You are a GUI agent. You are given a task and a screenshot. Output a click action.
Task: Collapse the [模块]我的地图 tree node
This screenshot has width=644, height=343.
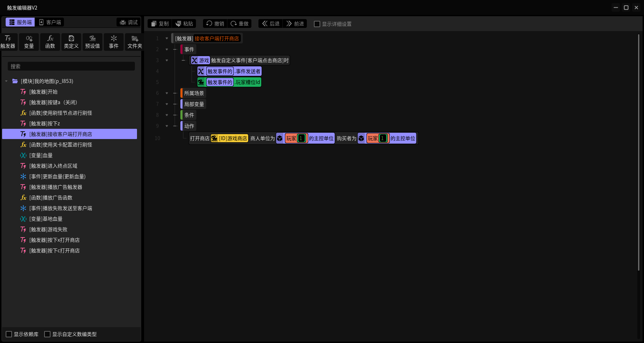[6, 81]
